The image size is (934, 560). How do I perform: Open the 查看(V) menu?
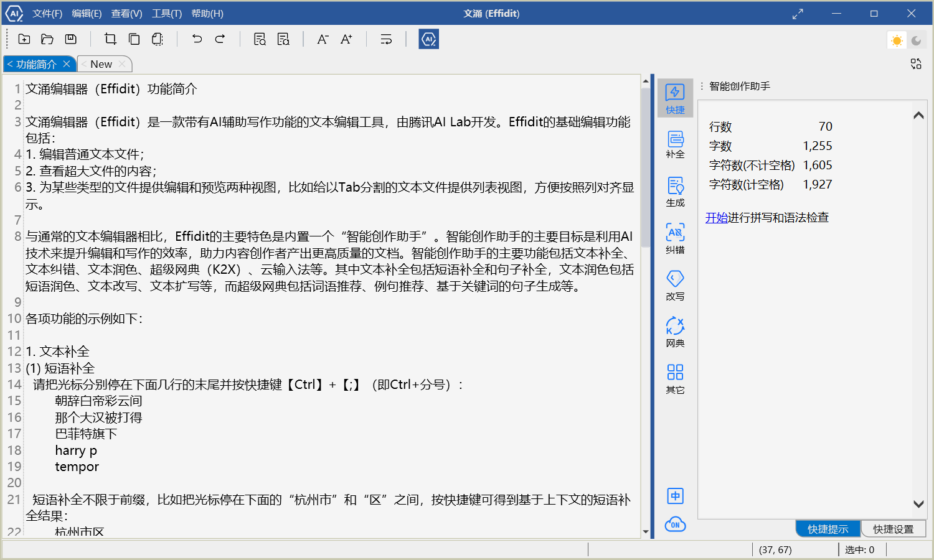pos(126,14)
